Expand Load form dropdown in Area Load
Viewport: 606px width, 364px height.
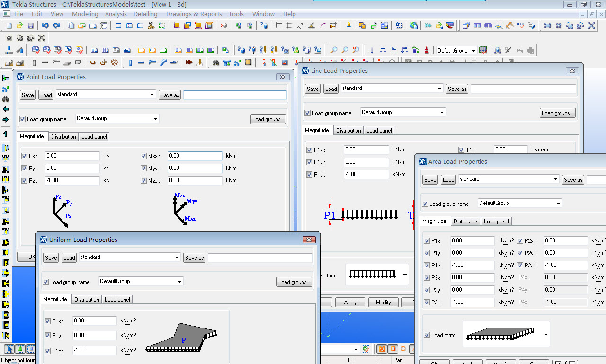click(x=547, y=335)
